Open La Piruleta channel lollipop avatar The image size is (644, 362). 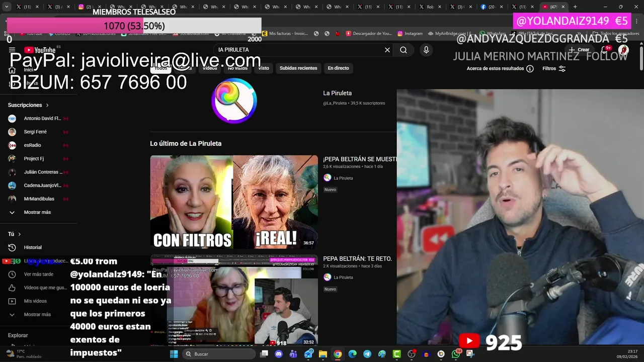(234, 101)
